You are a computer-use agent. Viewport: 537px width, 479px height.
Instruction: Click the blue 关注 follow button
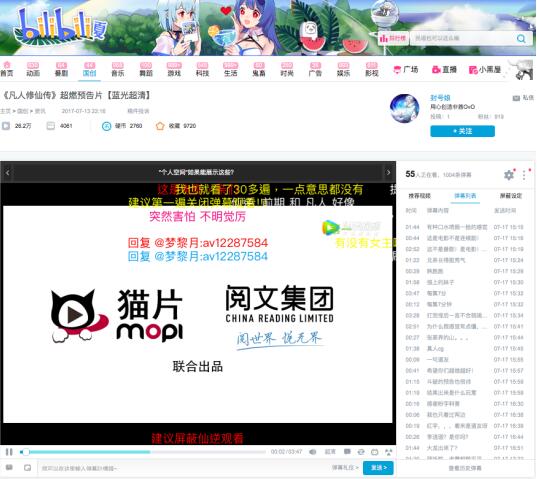pos(462,131)
